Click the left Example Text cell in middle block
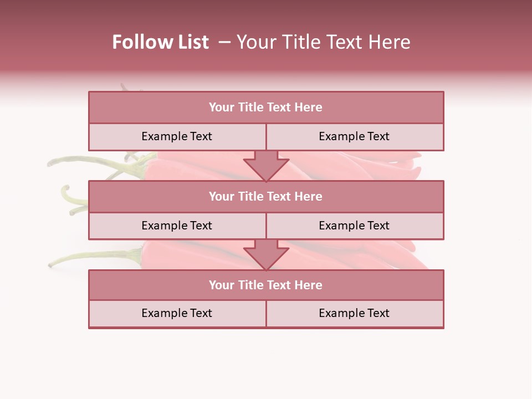 [177, 226]
